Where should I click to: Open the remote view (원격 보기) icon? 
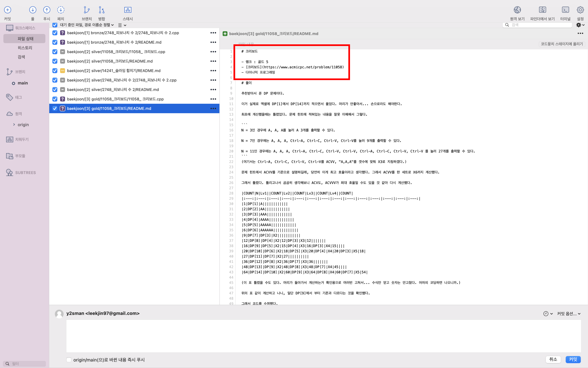pos(517,10)
